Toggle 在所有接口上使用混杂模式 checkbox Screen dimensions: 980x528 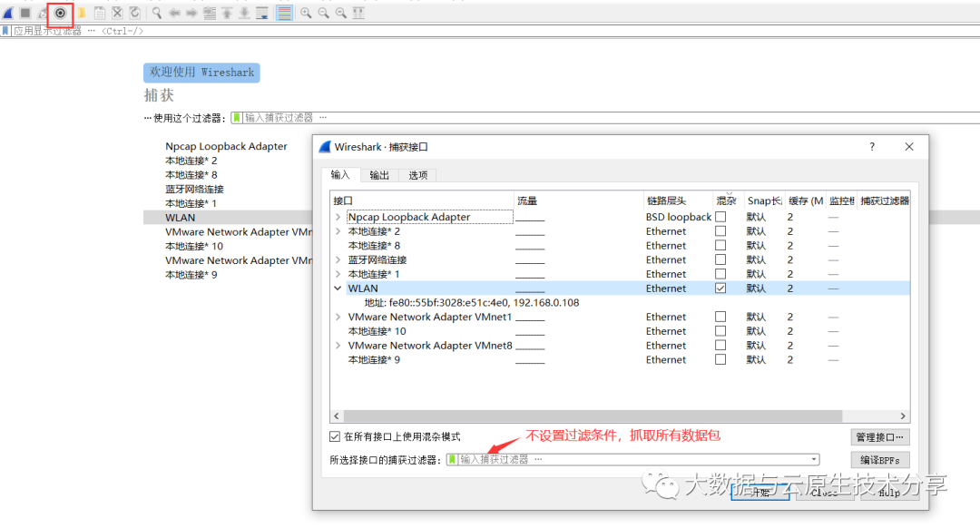[334, 436]
